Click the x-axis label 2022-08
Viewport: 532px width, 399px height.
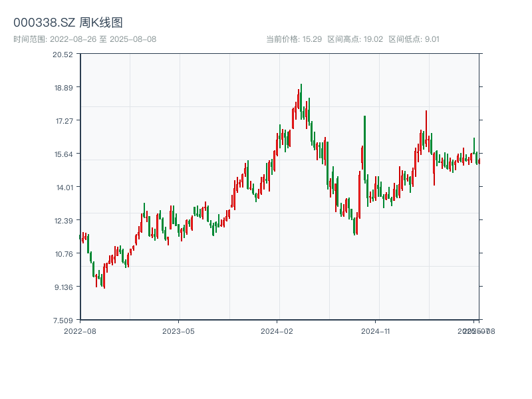coord(80,331)
